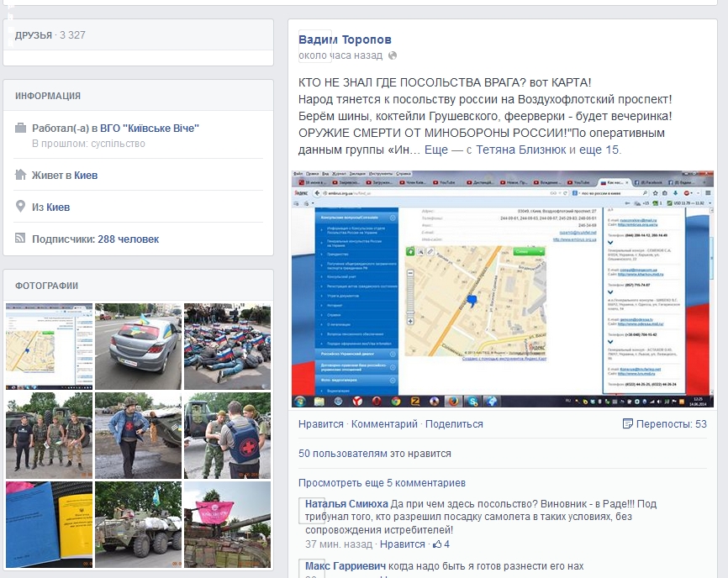The height and width of the screenshot is (578, 728).
Task: Click the location pin icon beside Из Киев
Action: [20, 207]
